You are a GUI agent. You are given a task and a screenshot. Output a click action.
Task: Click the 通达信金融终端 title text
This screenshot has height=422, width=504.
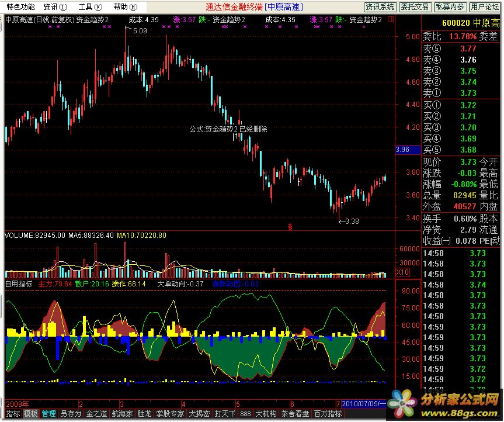coord(234,7)
